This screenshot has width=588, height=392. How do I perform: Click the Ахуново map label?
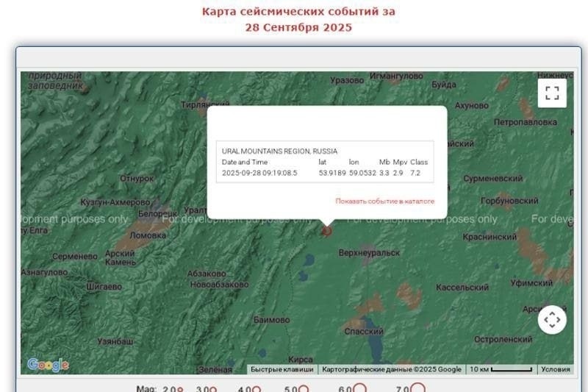click(471, 106)
